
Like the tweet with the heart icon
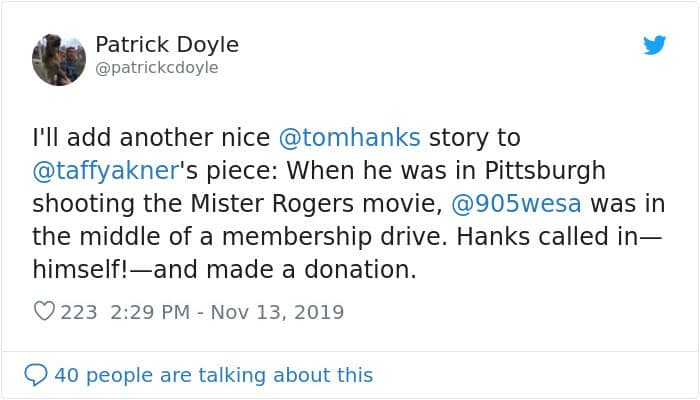pos(44,312)
